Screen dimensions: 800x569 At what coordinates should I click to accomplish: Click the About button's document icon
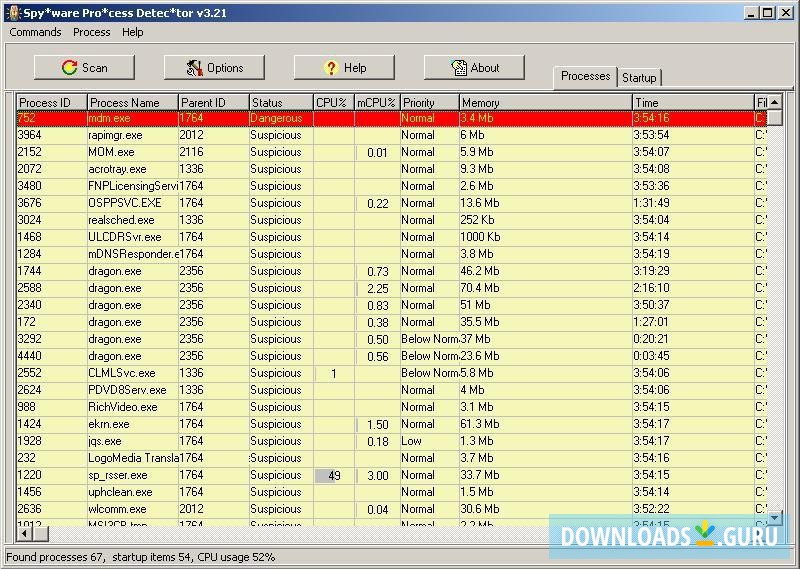(459, 67)
